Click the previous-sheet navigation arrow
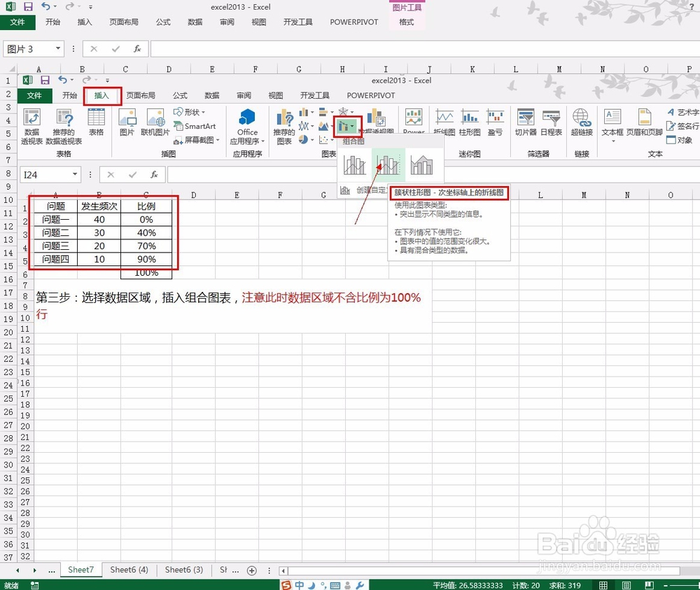Viewport: 700px width, 590px height. pyautogui.click(x=17, y=570)
